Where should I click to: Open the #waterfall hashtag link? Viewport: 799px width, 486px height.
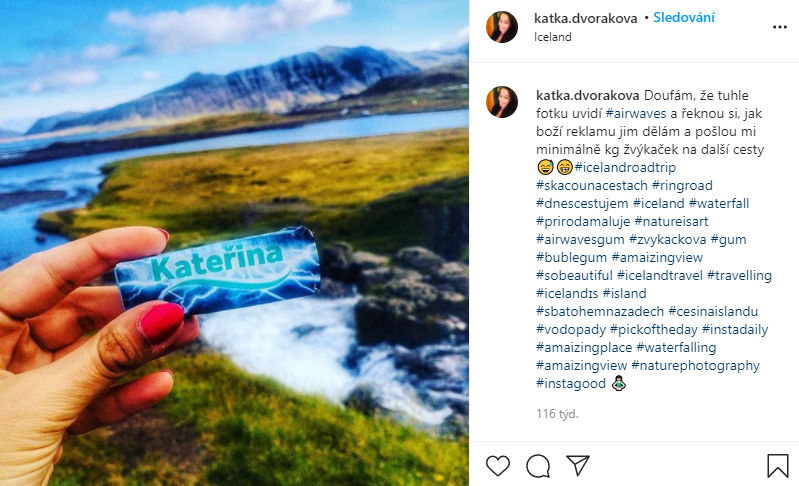pos(719,203)
